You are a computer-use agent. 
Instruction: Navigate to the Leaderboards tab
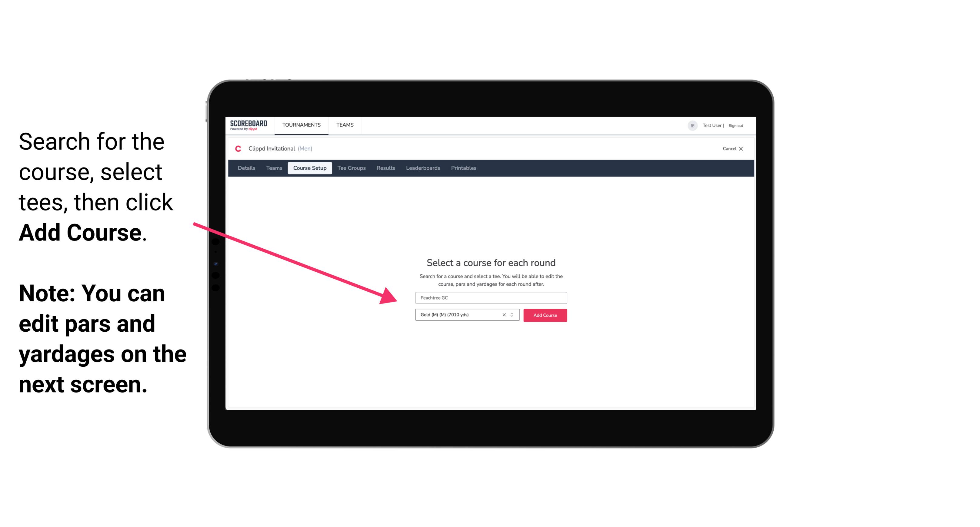(x=422, y=168)
